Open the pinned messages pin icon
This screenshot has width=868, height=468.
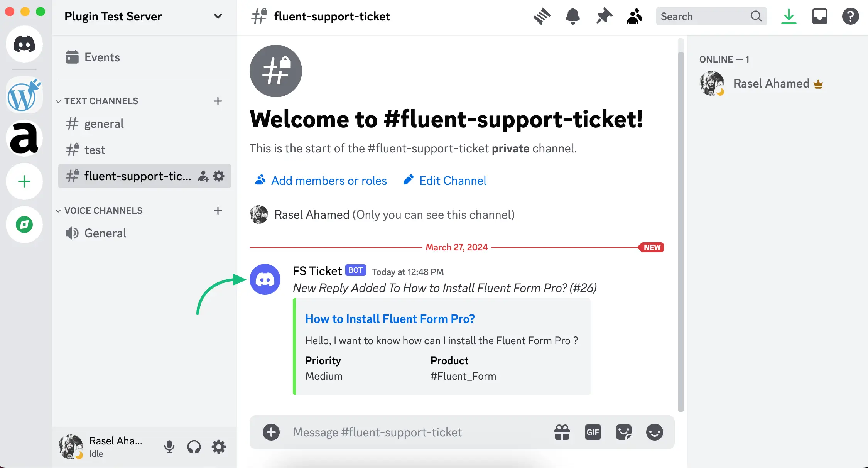click(x=604, y=16)
